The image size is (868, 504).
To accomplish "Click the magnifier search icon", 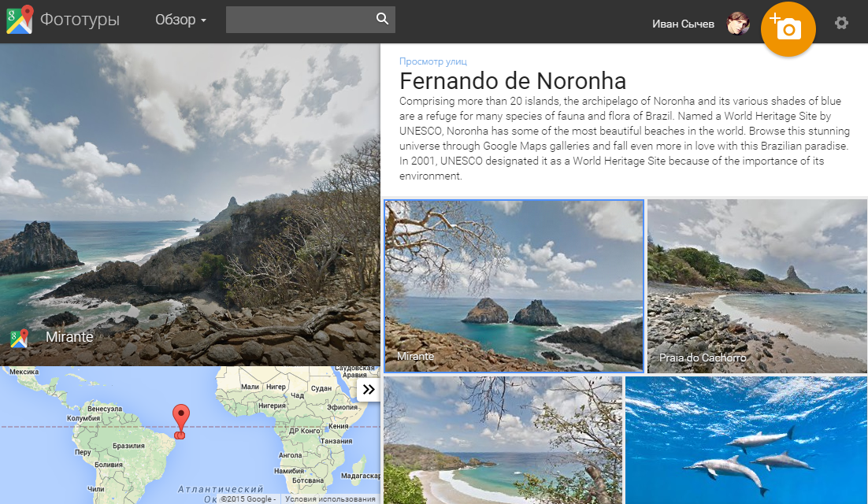I will tap(383, 19).
